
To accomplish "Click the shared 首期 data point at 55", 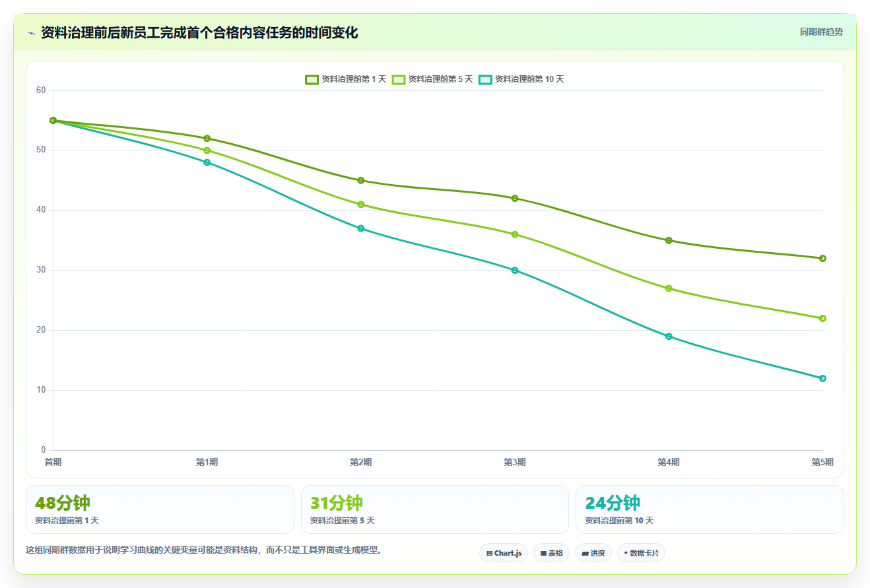I will click(x=53, y=121).
